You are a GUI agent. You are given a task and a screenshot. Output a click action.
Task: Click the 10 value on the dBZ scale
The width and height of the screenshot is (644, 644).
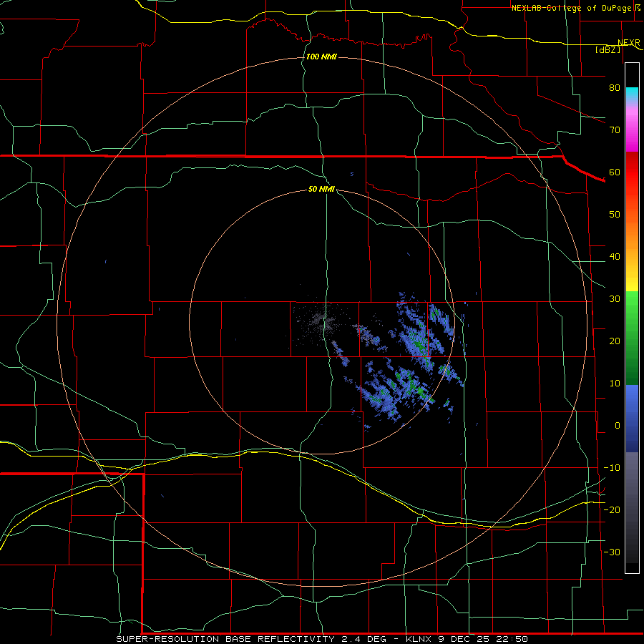click(x=615, y=384)
